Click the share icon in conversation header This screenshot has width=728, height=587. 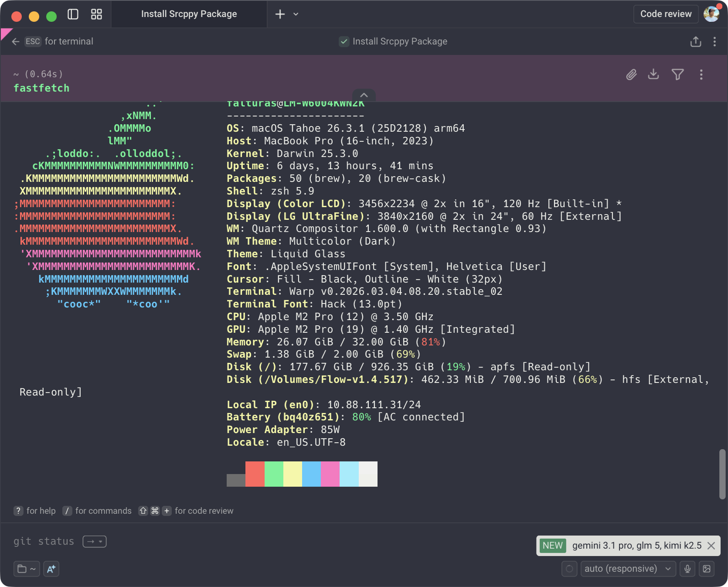coord(696,41)
